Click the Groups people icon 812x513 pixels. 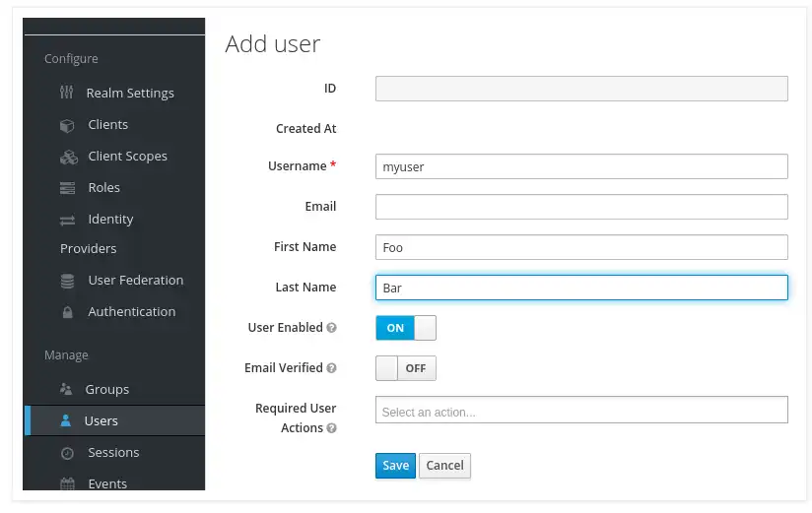pyautogui.click(x=67, y=390)
